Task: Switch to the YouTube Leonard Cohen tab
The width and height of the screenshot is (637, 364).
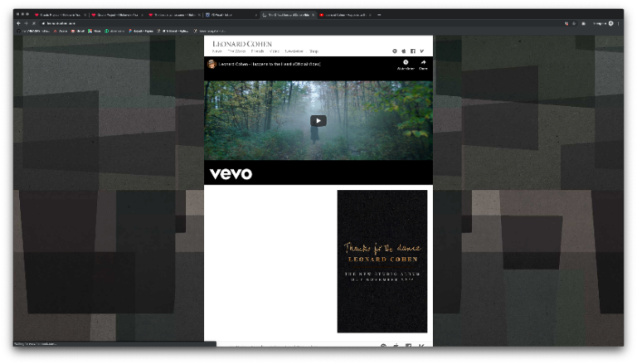Action: (x=343, y=15)
